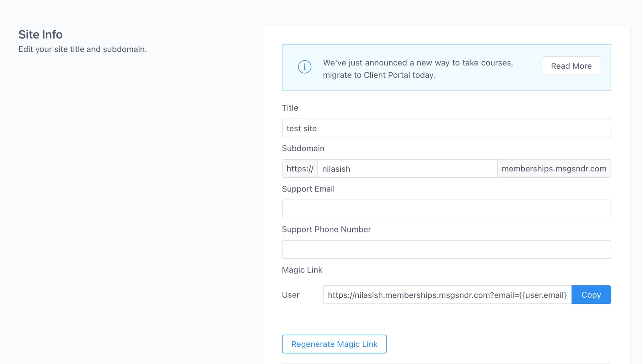Click the Support Phone Number label

tap(326, 230)
